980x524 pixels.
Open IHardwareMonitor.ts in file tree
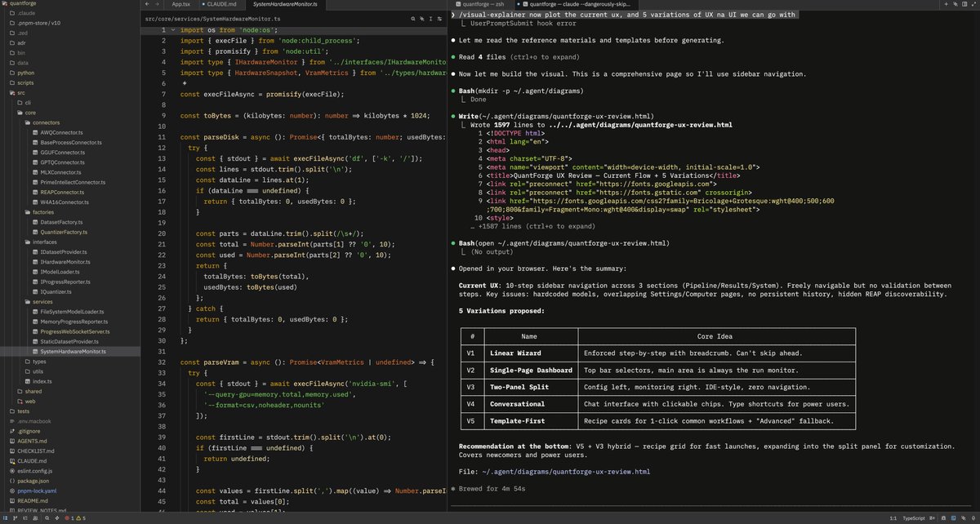click(x=65, y=261)
